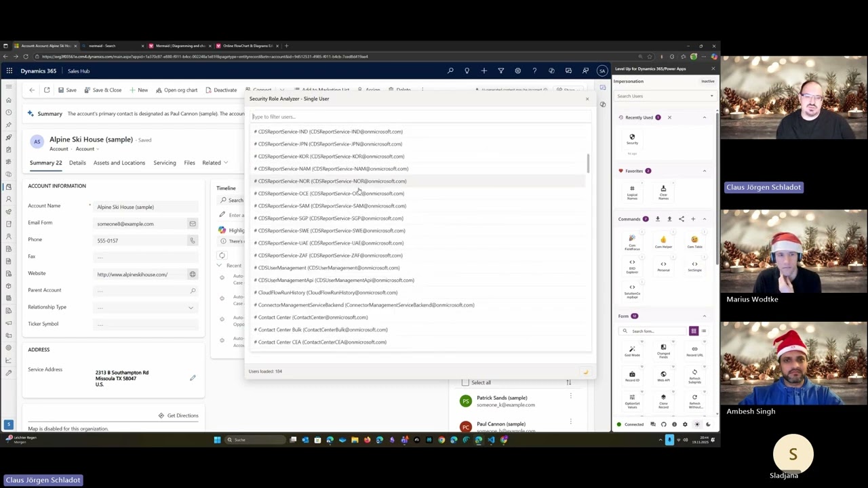This screenshot has width=868, height=488.
Task: Click Save in the command bar
Action: (x=66, y=90)
